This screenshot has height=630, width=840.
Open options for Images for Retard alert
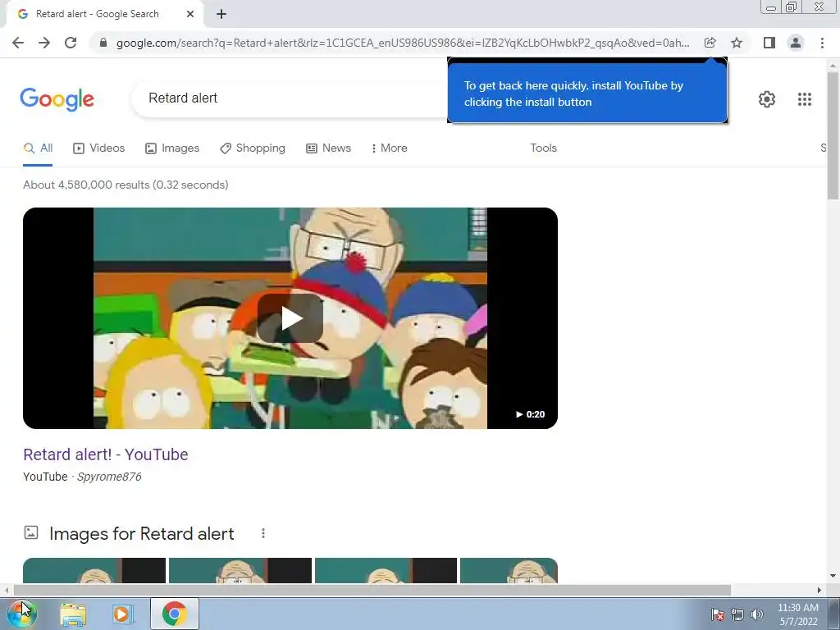click(x=263, y=533)
